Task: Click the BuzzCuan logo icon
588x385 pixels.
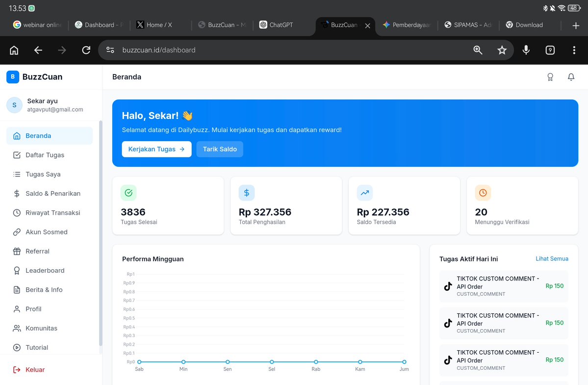Action: (x=13, y=77)
